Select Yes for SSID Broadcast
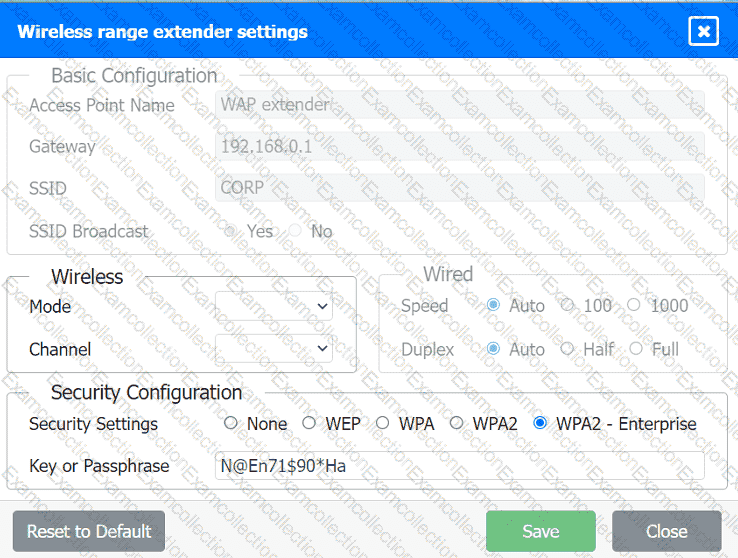The image size is (738, 558). tap(231, 231)
